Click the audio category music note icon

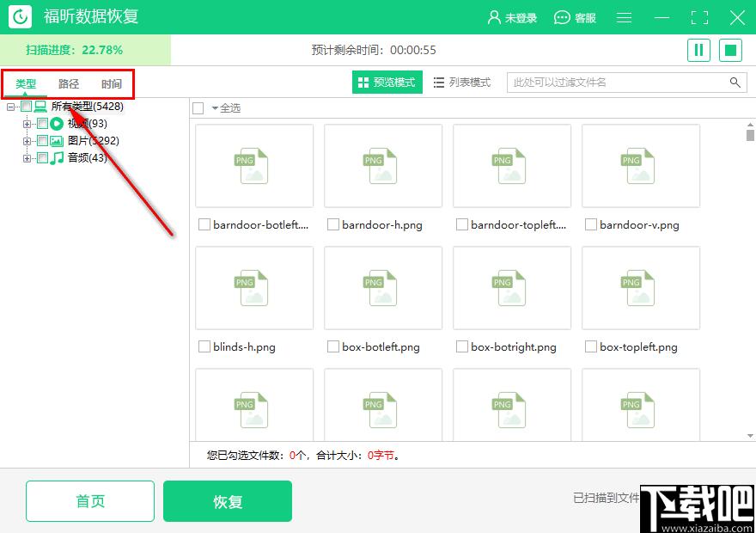(57, 157)
